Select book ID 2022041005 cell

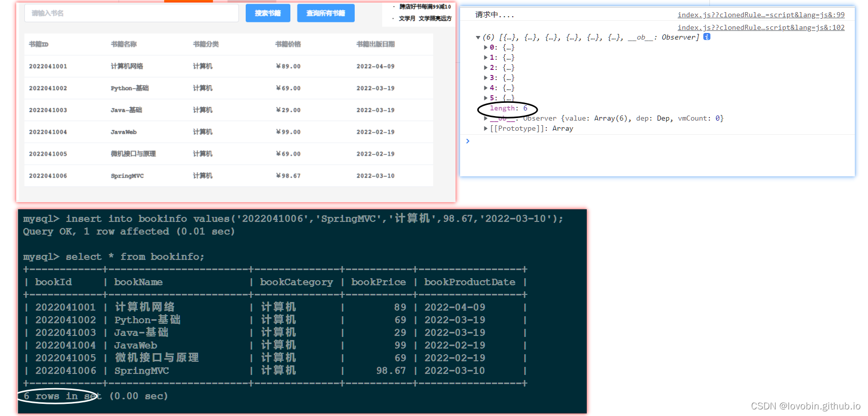(48, 154)
